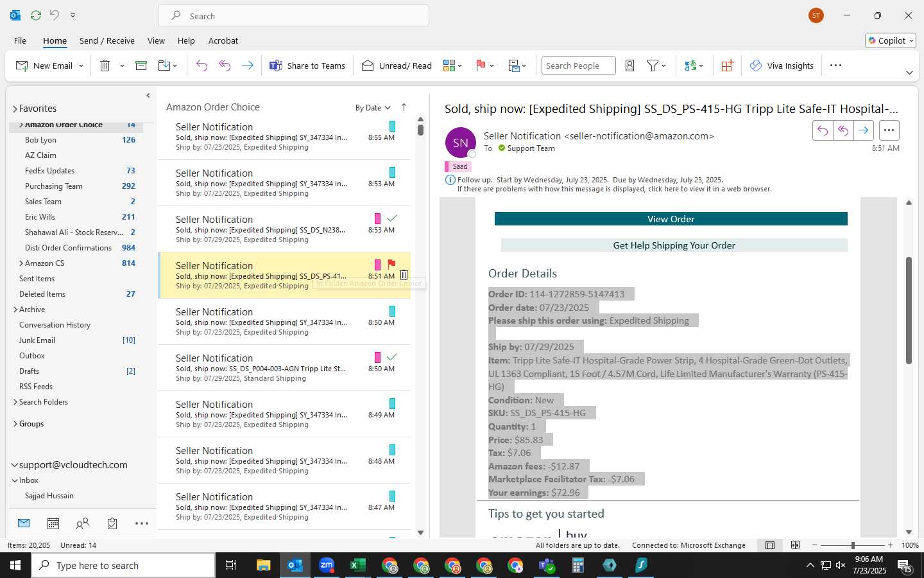Click the Mail view icon
The height and width of the screenshot is (578, 924).
[x=24, y=523]
